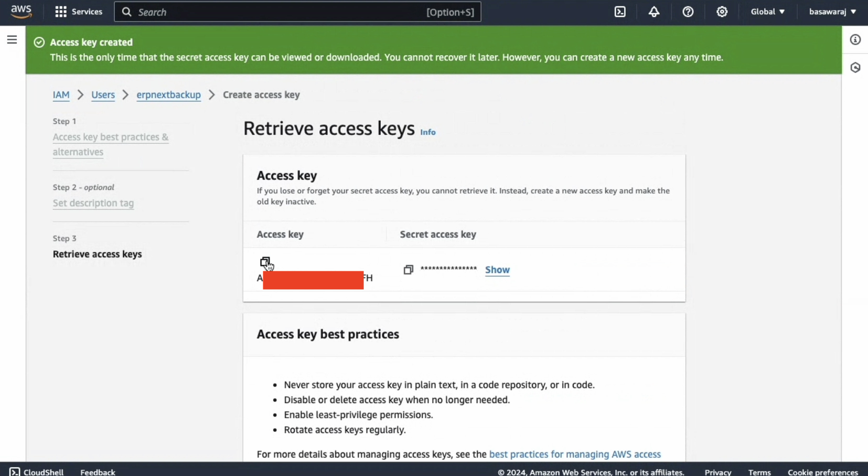868x476 pixels.
Task: Open CloudShell text in footer
Action: pyautogui.click(x=44, y=472)
